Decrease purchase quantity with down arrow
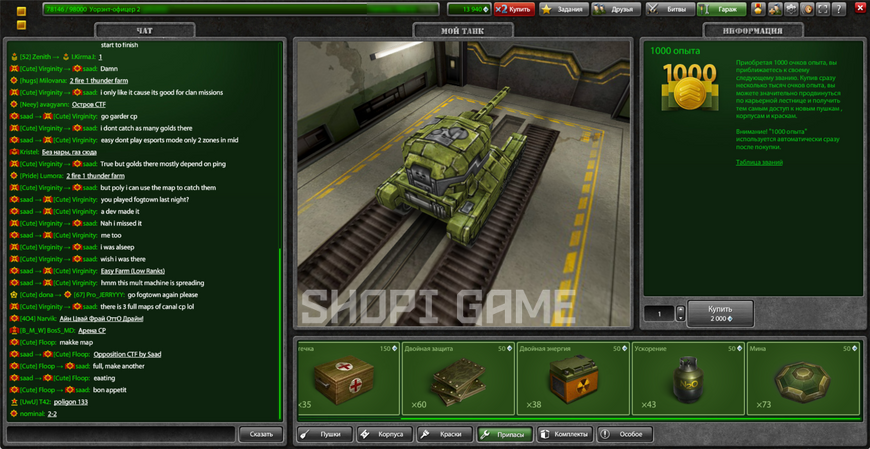 (x=681, y=317)
